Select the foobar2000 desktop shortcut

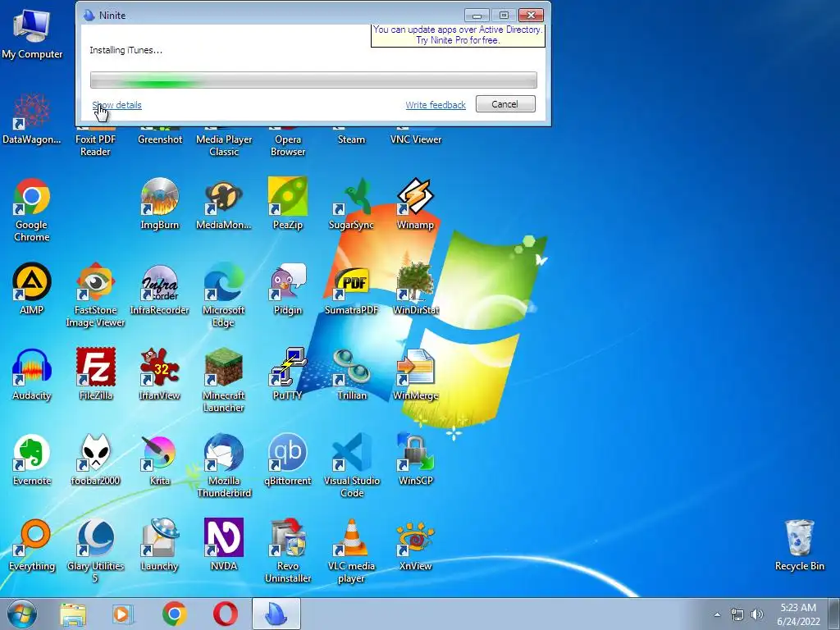click(x=95, y=459)
